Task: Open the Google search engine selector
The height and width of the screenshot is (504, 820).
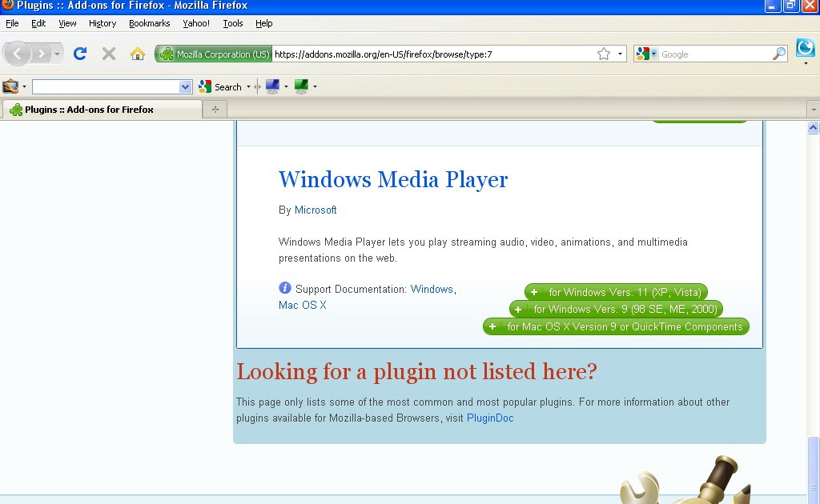Action: tap(646, 54)
